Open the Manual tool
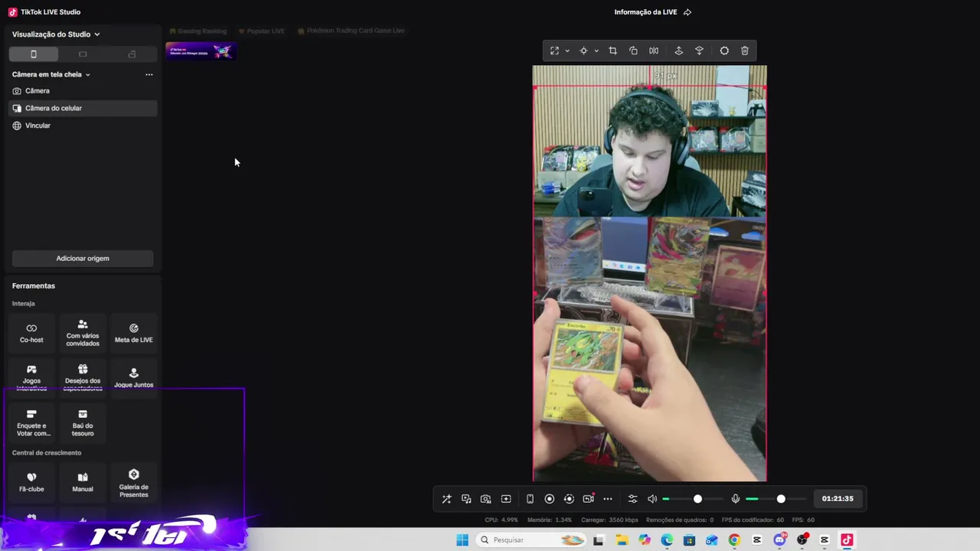Viewport: 980px width, 551px height. [83, 482]
